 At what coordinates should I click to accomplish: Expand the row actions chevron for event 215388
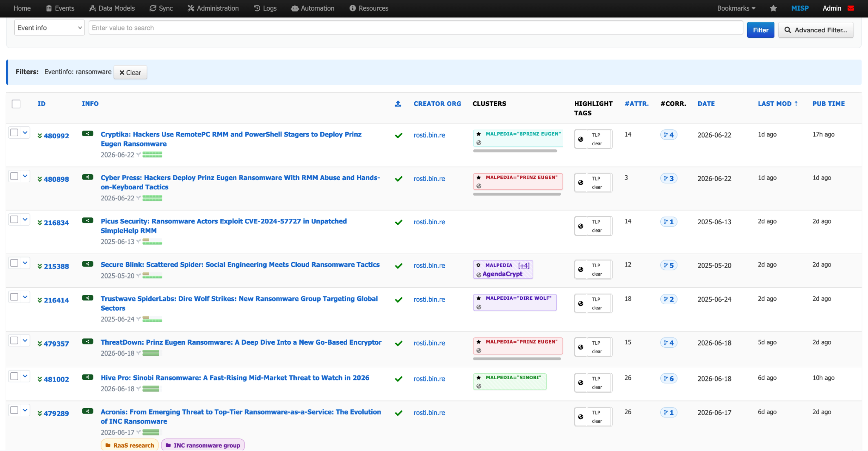(x=25, y=263)
